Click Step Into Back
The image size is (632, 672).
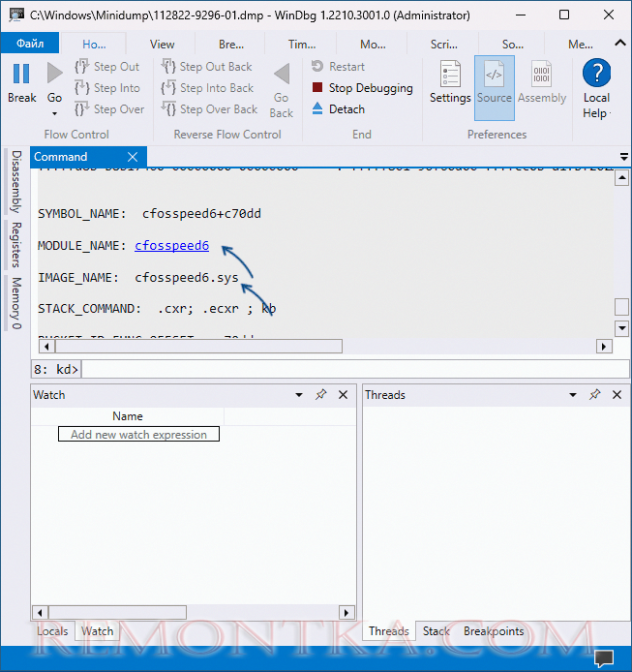(x=208, y=88)
